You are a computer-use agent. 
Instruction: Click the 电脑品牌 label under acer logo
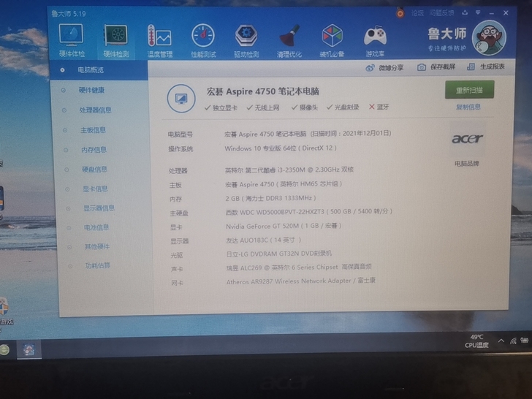point(466,164)
